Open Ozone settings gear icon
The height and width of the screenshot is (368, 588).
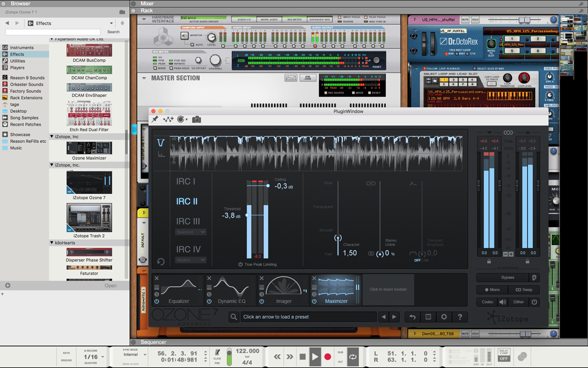pos(444,317)
